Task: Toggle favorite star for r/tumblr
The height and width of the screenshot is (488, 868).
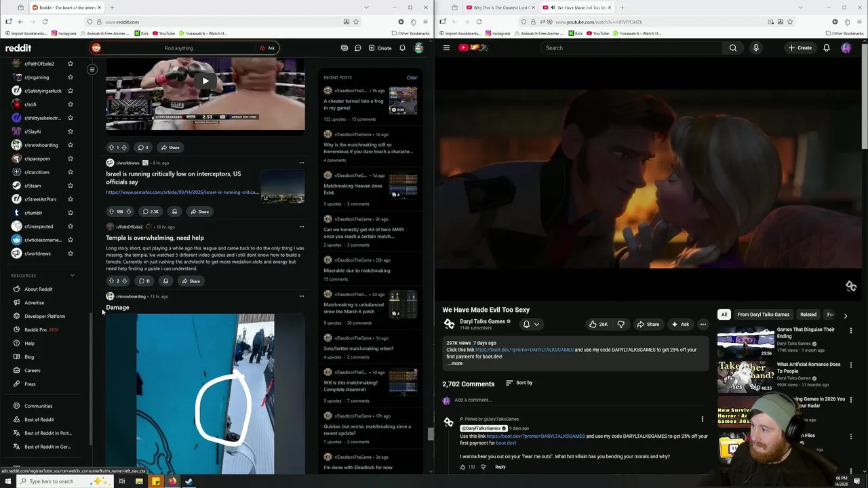Action: (x=70, y=213)
